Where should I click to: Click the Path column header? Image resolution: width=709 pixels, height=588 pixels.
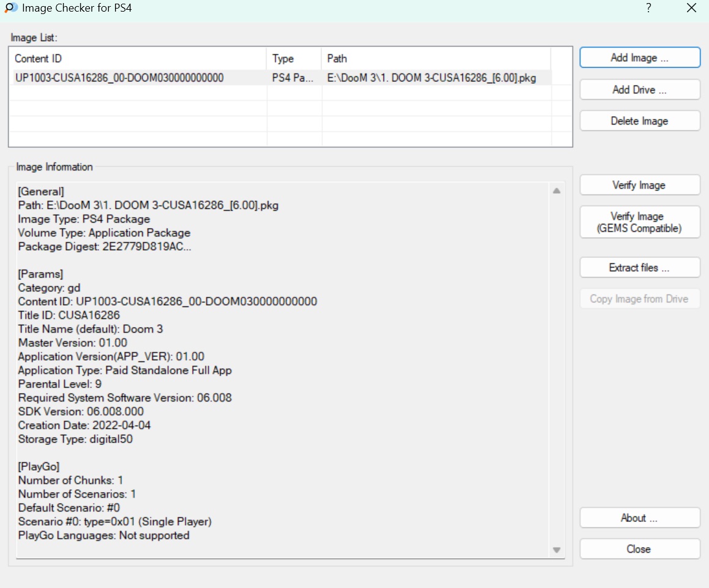[435, 59]
